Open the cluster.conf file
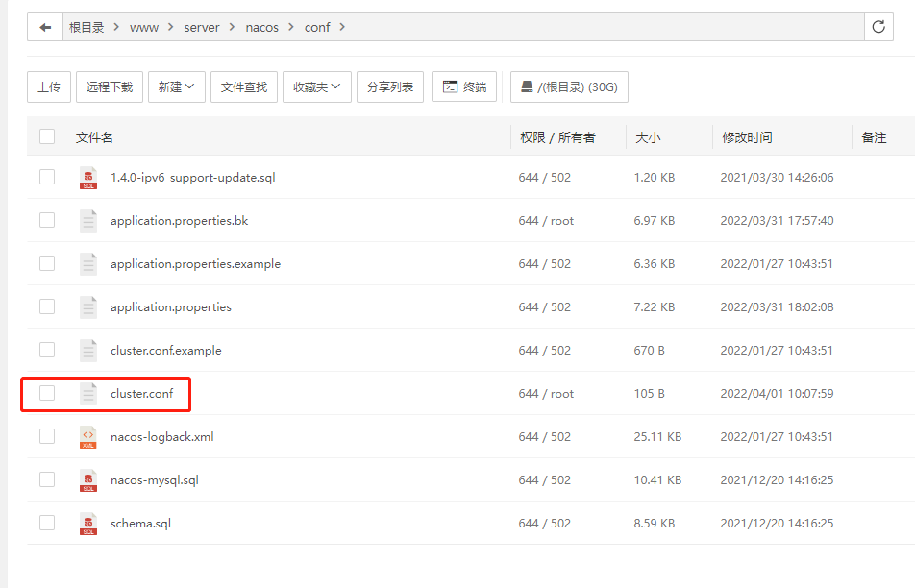 [142, 393]
